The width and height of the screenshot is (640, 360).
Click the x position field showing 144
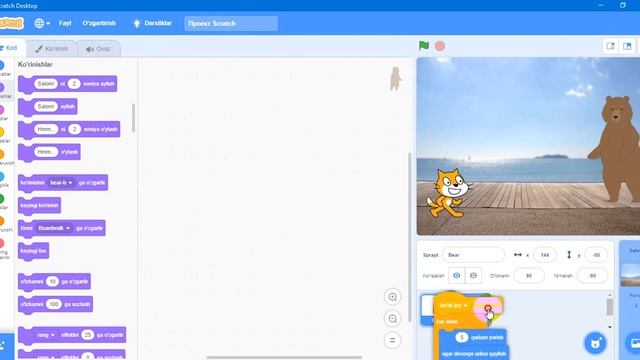pos(545,255)
